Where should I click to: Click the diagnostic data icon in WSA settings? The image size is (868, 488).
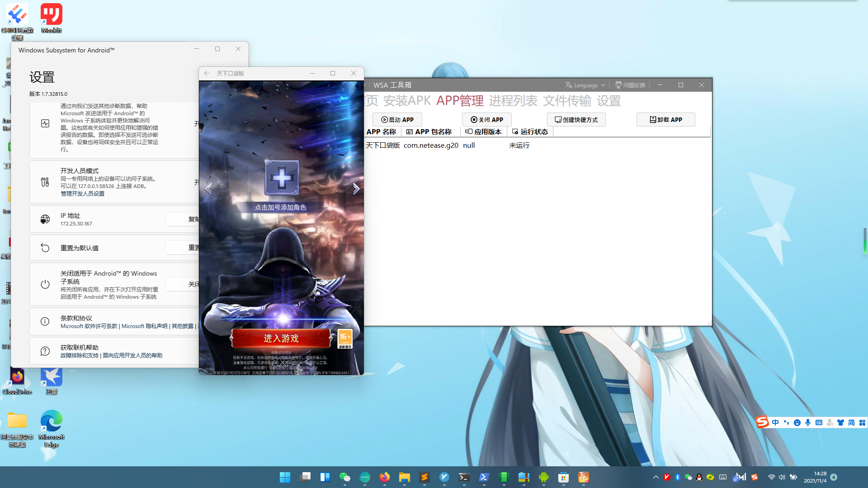45,123
